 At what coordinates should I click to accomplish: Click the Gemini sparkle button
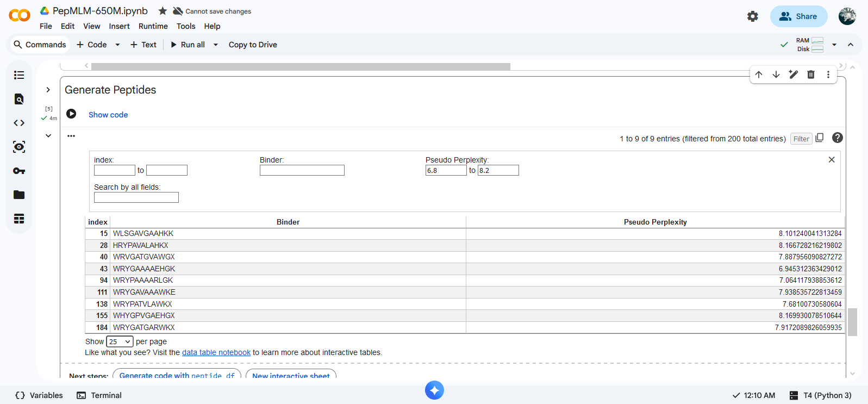434,390
